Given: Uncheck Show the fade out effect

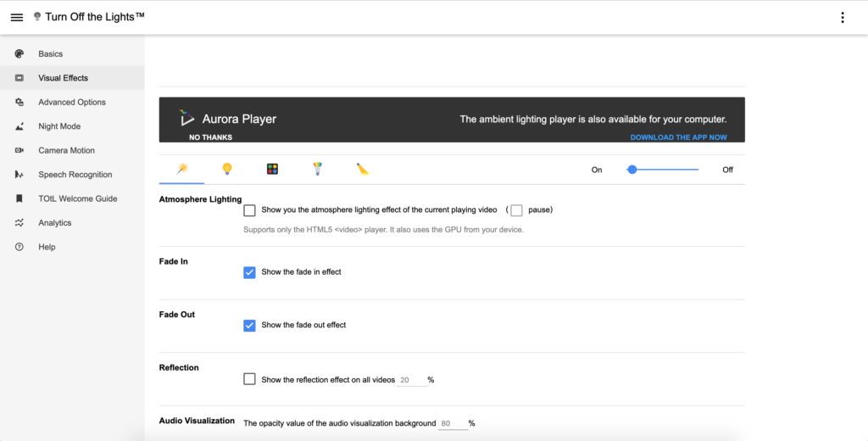Looking at the screenshot, I should [x=250, y=325].
